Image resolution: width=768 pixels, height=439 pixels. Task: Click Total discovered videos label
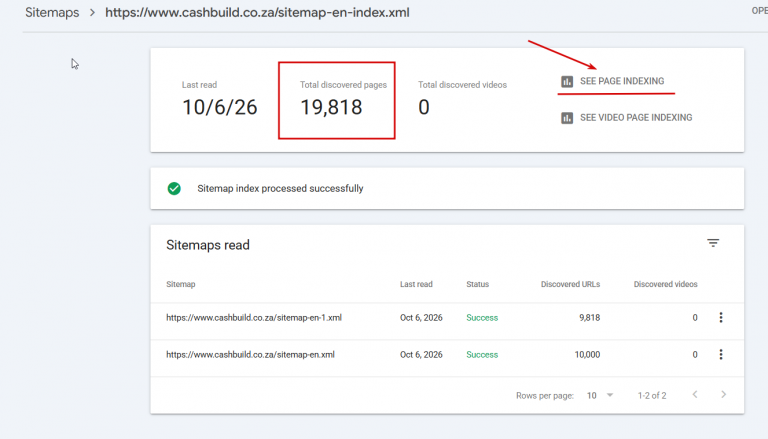tap(462, 85)
